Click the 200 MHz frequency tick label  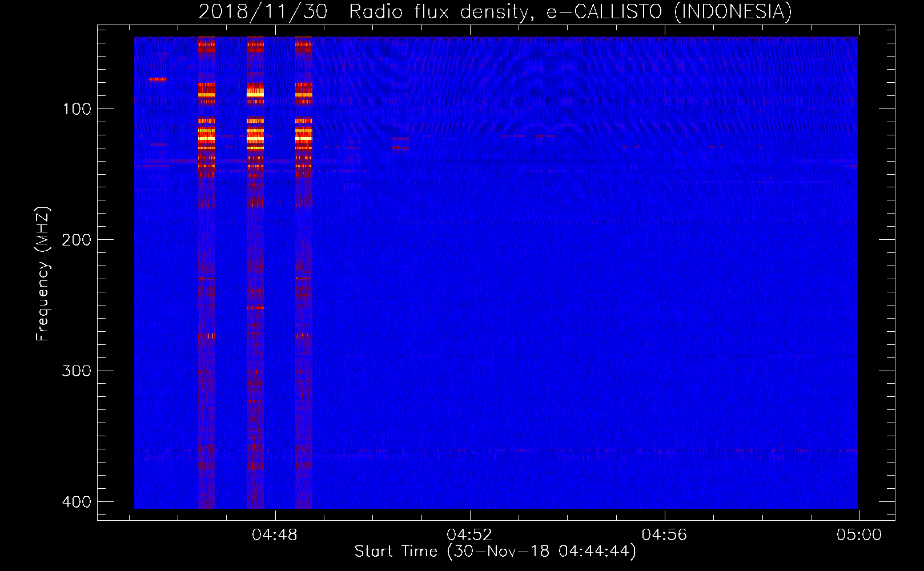[77, 240]
